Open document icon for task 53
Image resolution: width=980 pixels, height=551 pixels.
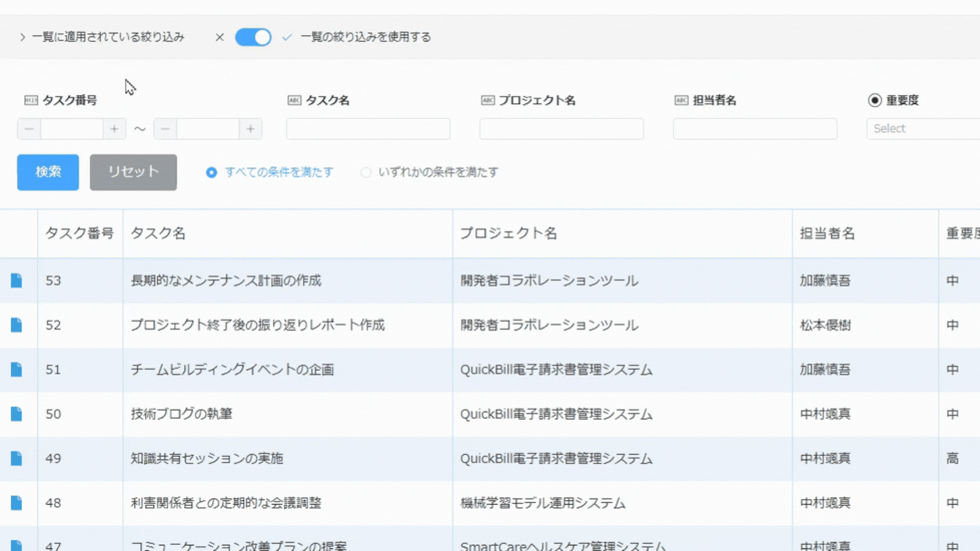[16, 281]
